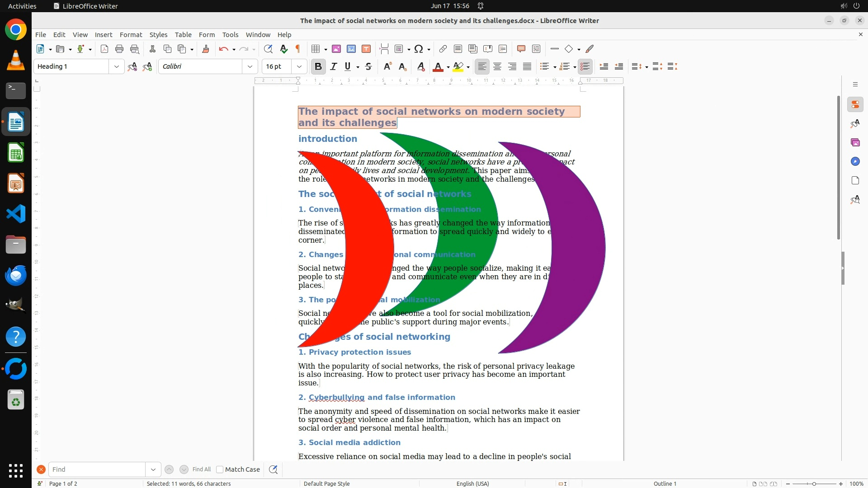Screen dimensions: 868x488
Task: Click the Find All button
Action: click(x=201, y=469)
